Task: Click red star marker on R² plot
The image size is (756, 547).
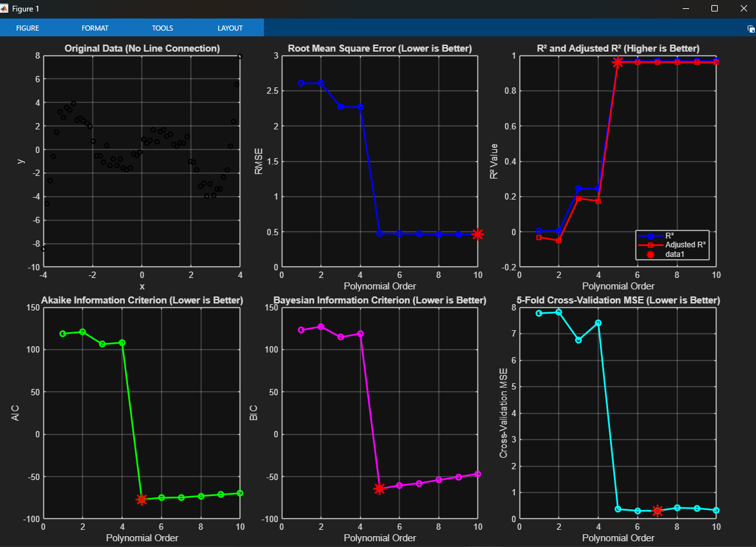Action: pyautogui.click(x=618, y=62)
